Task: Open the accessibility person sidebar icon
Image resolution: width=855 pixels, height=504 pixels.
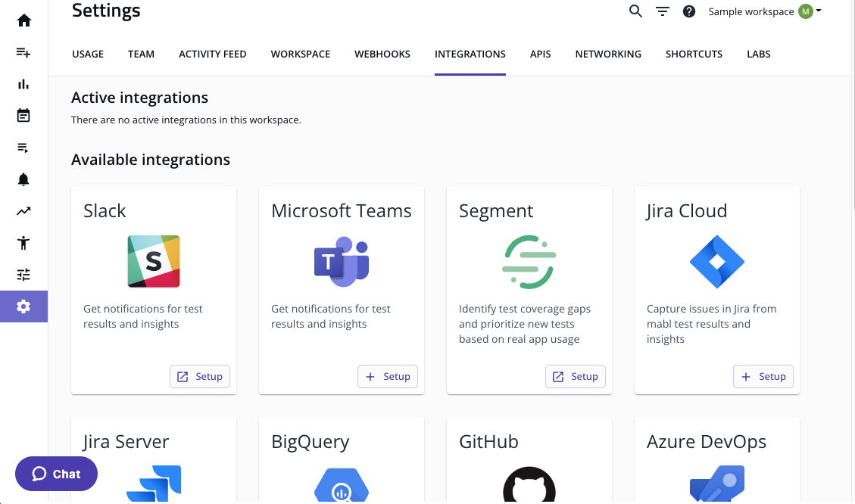Action: (23, 242)
